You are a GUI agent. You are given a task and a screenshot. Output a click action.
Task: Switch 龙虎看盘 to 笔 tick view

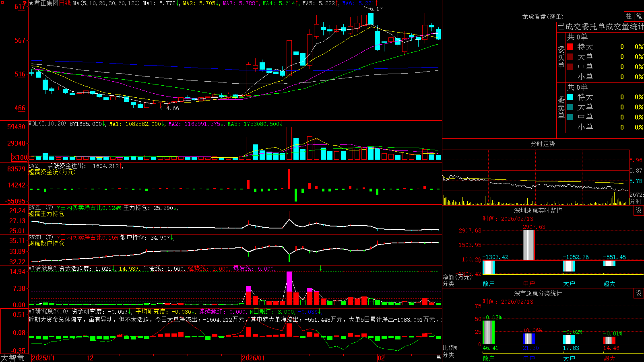tap(639, 16)
